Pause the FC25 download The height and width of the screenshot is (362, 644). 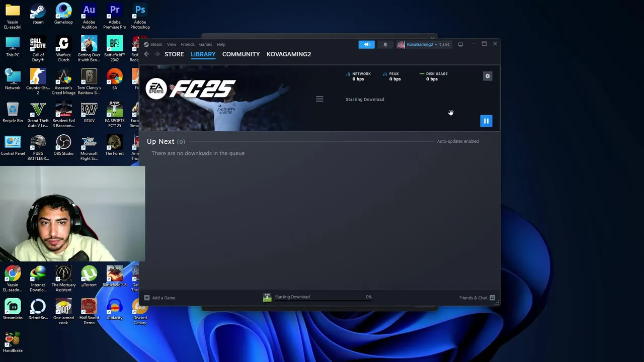tap(486, 121)
